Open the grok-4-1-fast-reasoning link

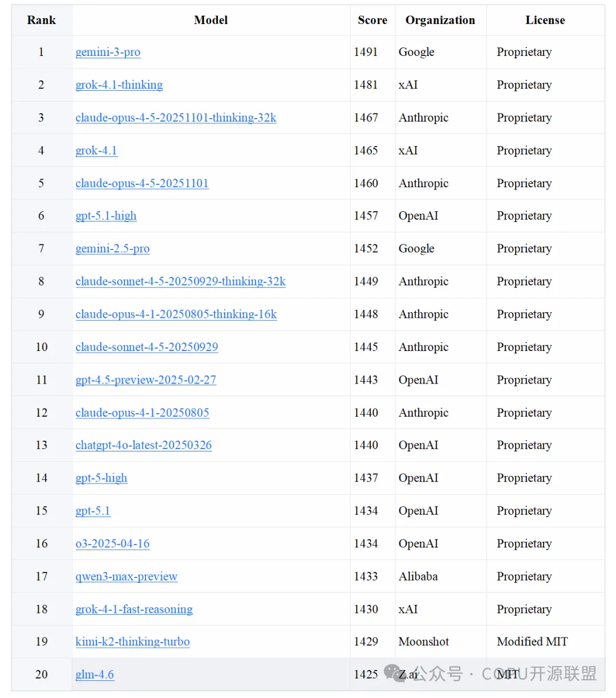click(134, 610)
